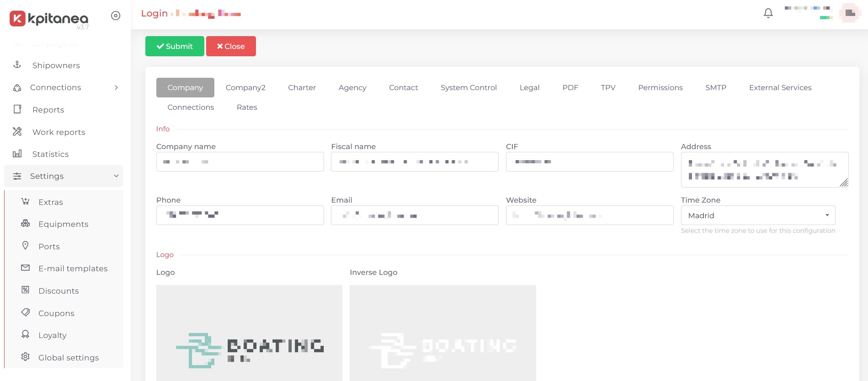
Task: Go to the External Services tab
Action: 780,87
